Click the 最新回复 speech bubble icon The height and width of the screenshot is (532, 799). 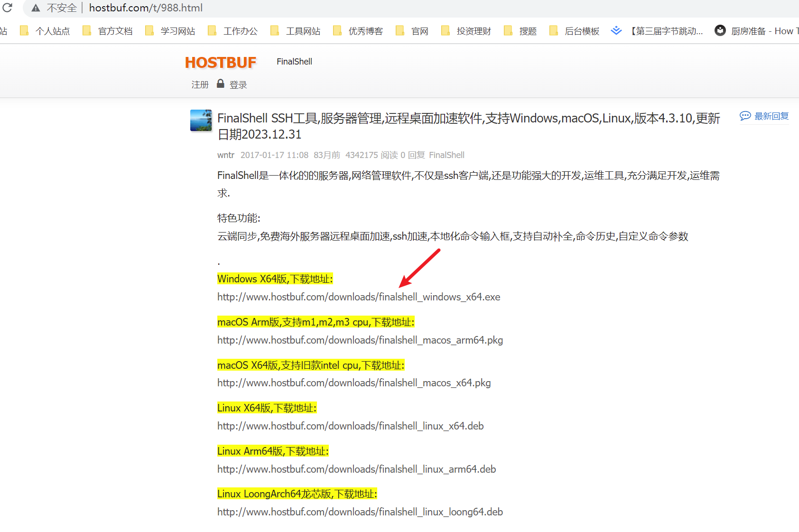pos(745,116)
